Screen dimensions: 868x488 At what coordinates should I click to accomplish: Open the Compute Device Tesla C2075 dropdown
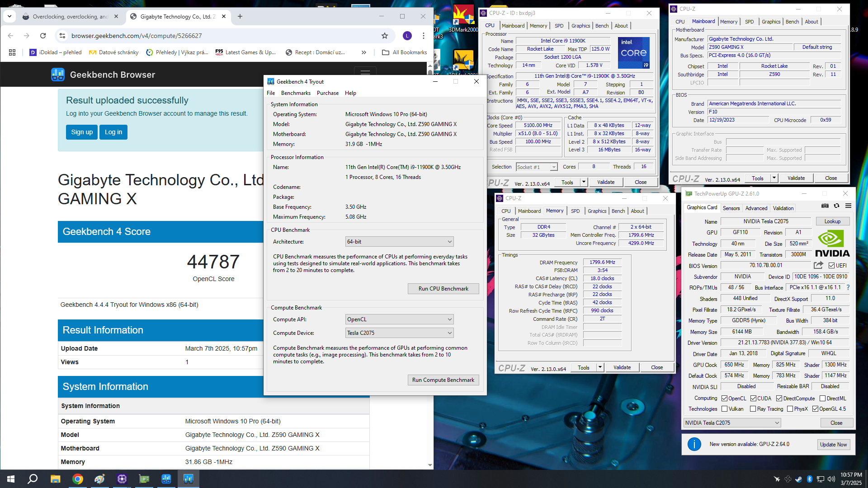399,333
